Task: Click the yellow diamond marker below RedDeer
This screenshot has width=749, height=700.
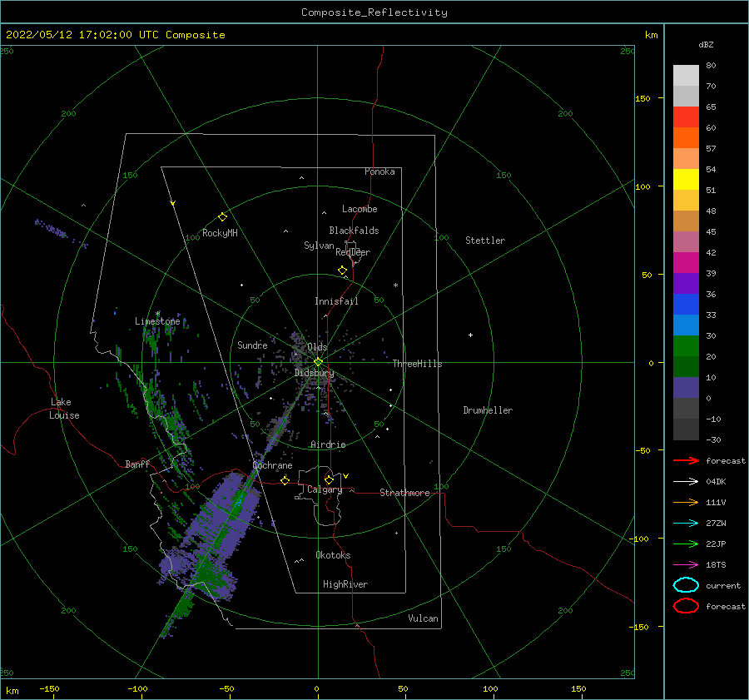Action: point(342,270)
